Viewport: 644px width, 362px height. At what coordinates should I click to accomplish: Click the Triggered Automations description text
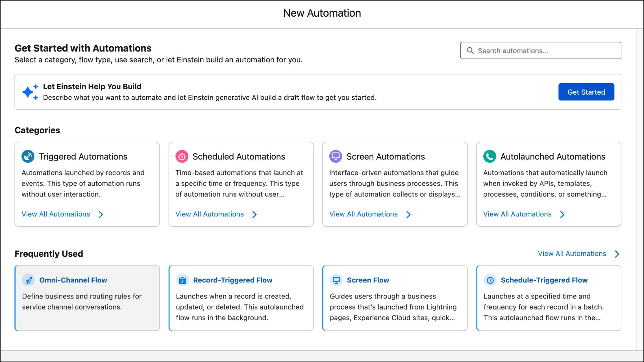[x=83, y=184]
